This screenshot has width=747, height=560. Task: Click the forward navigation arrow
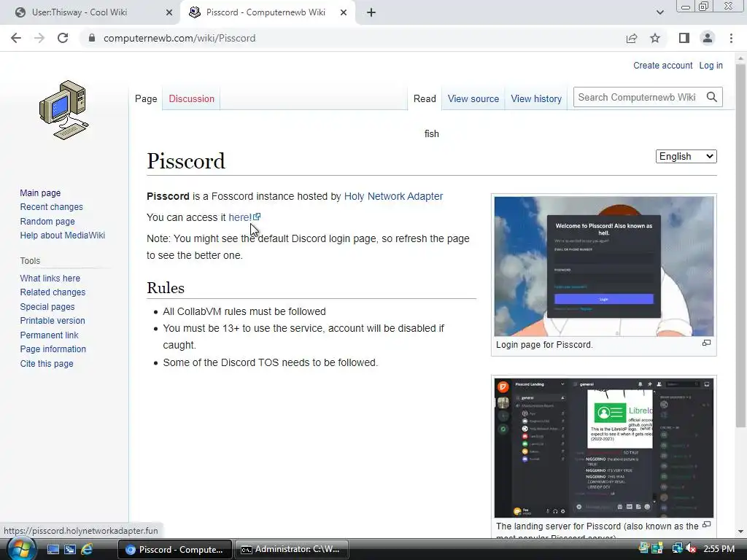(39, 38)
